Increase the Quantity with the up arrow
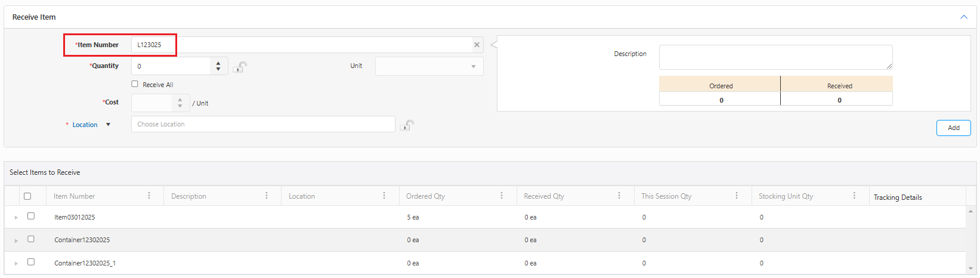980x278 pixels. coord(218,63)
